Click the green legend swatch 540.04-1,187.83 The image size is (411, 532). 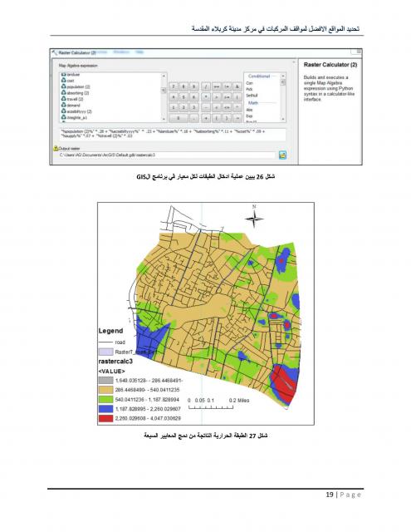tap(105, 399)
